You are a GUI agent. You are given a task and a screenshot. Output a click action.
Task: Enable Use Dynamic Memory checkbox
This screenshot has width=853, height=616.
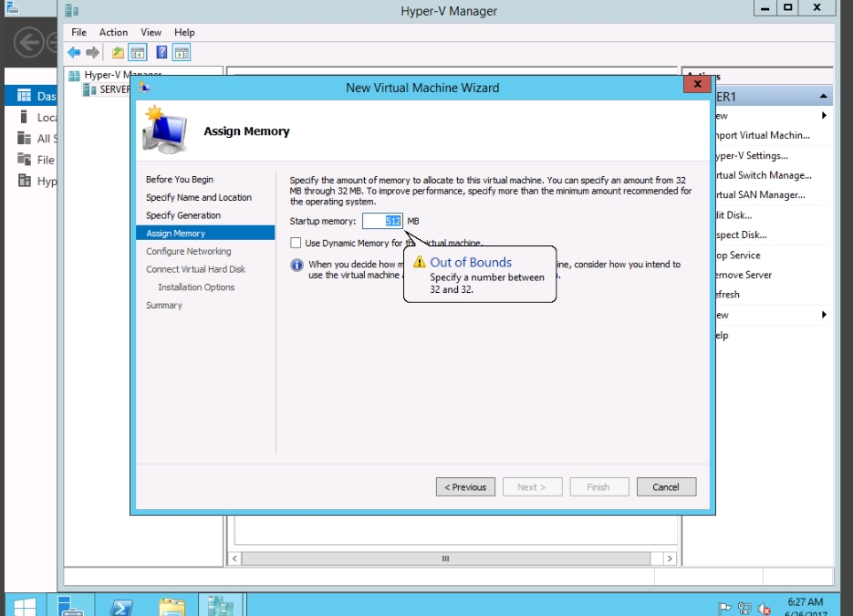[x=296, y=243]
